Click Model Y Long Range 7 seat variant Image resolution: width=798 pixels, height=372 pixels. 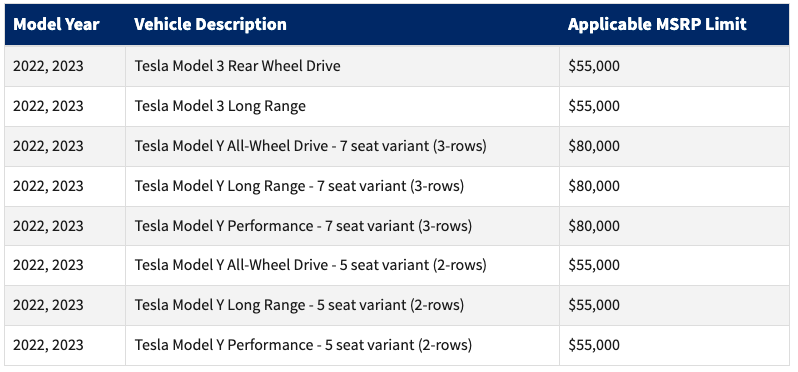pos(299,186)
